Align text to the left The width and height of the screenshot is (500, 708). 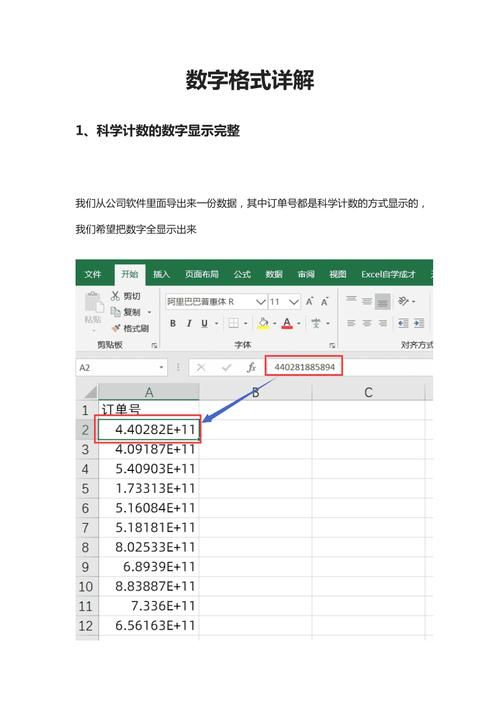pos(351,323)
